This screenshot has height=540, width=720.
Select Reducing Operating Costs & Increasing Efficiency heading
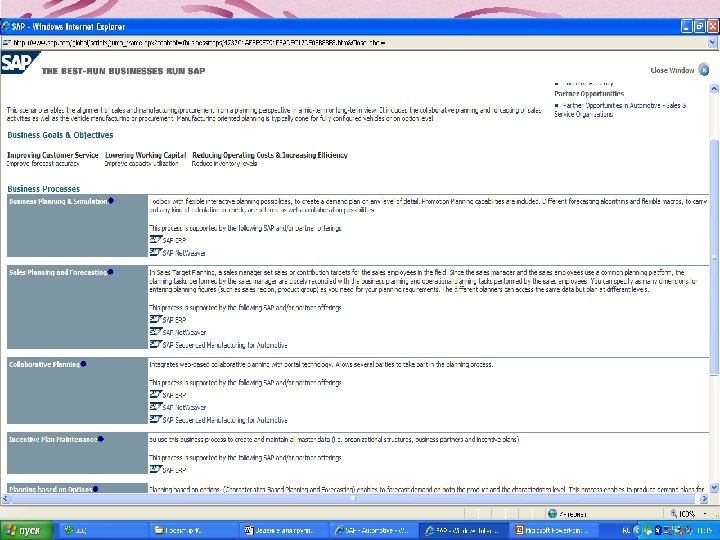click(270, 155)
